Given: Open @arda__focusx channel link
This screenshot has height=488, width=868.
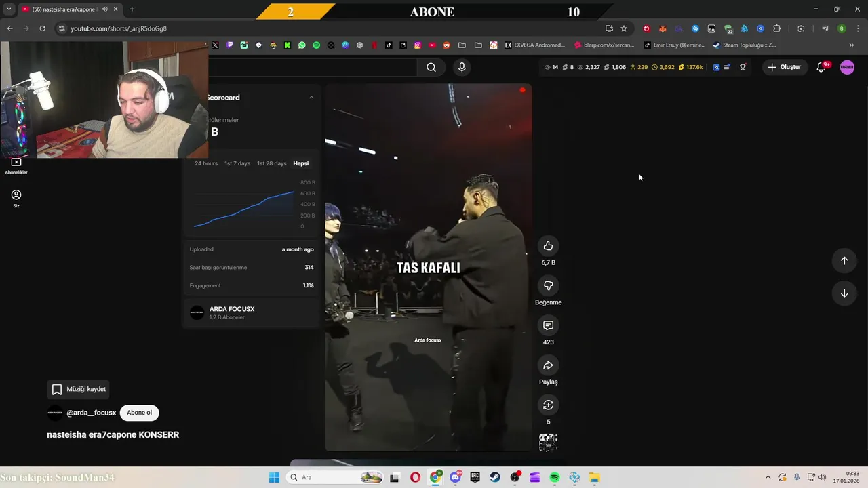Looking at the screenshot, I should pyautogui.click(x=92, y=413).
